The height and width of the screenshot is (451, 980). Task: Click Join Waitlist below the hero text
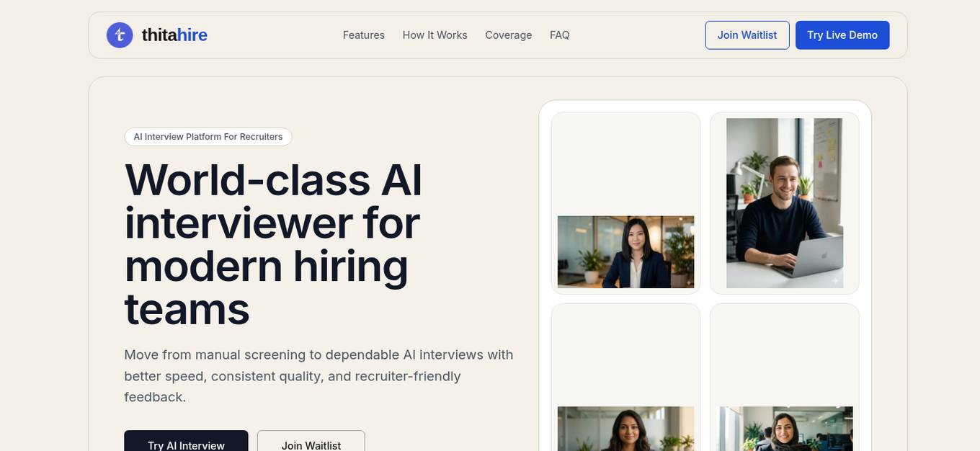311,441
